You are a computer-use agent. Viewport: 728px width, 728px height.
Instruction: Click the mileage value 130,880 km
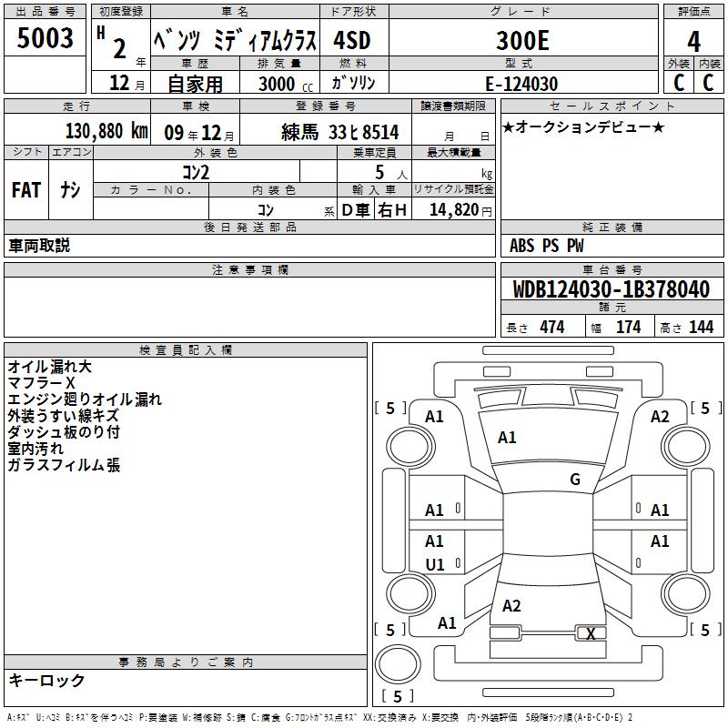click(106, 131)
